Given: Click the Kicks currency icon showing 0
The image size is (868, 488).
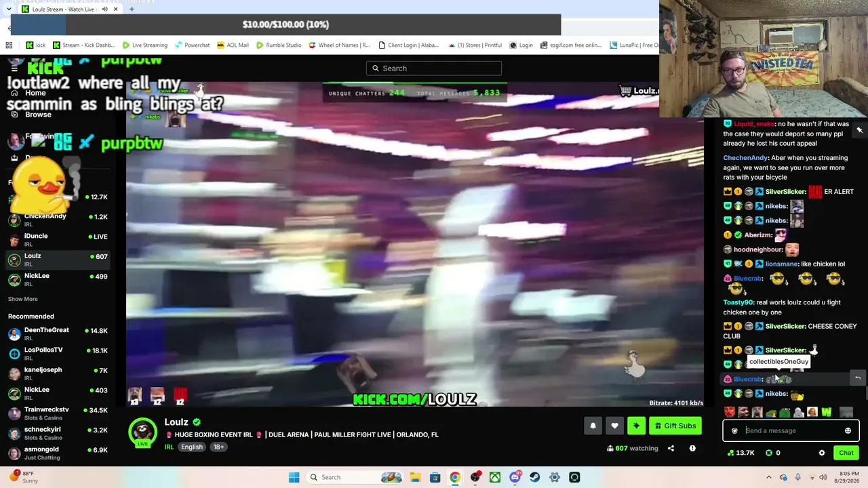Looking at the screenshot, I should click(768, 453).
